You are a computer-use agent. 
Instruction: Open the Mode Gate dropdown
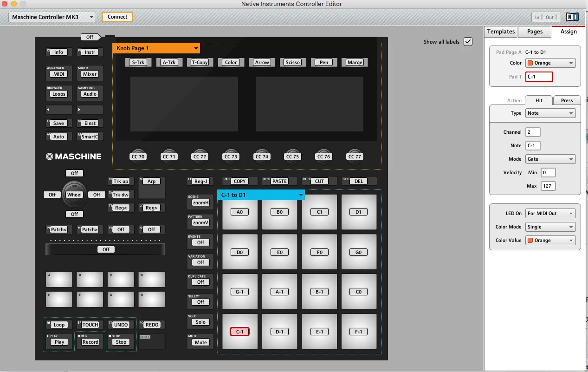550,159
